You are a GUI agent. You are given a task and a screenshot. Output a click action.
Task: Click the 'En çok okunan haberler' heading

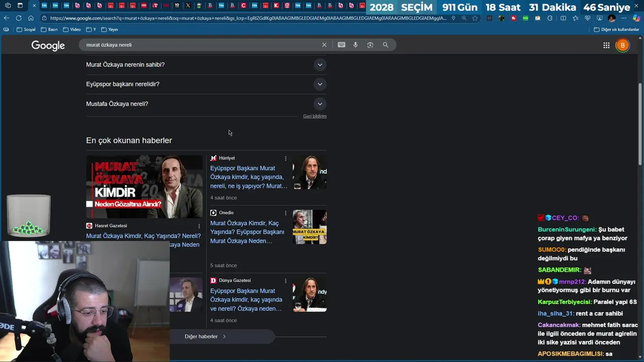[x=129, y=140]
